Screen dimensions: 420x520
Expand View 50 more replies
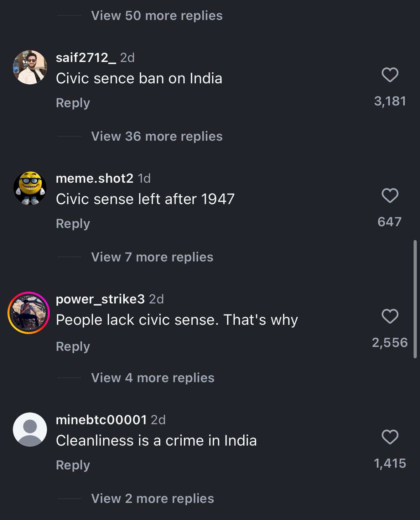coord(157,16)
